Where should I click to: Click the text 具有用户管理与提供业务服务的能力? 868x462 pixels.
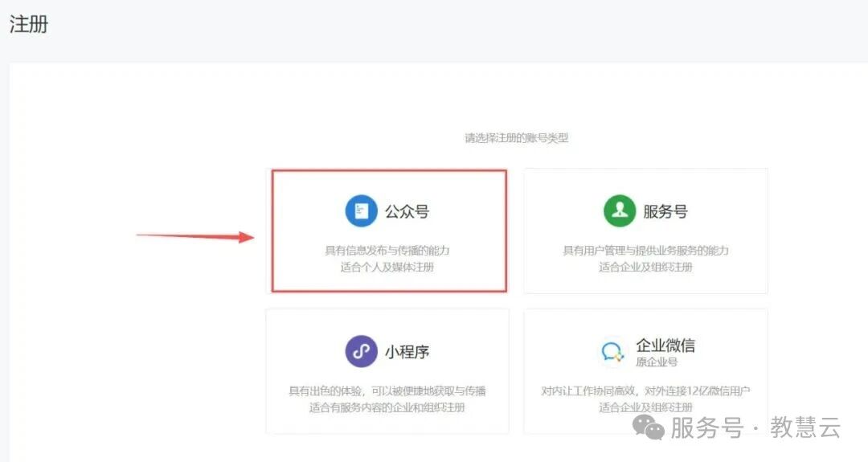pyautogui.click(x=645, y=251)
